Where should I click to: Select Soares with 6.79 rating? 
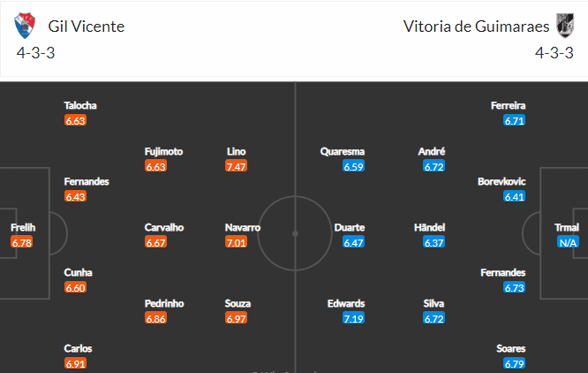[x=511, y=348]
